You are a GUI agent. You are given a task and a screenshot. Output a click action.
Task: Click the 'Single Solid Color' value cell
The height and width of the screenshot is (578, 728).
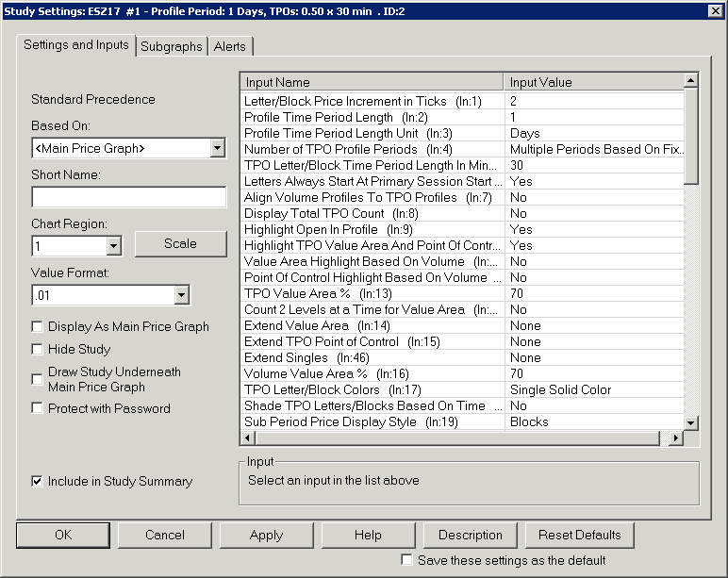(x=595, y=389)
